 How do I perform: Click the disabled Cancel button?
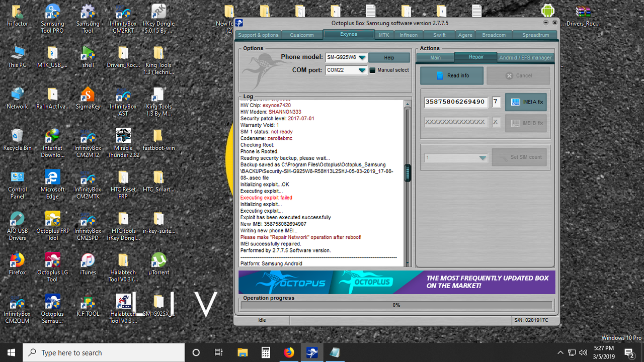(518, 75)
